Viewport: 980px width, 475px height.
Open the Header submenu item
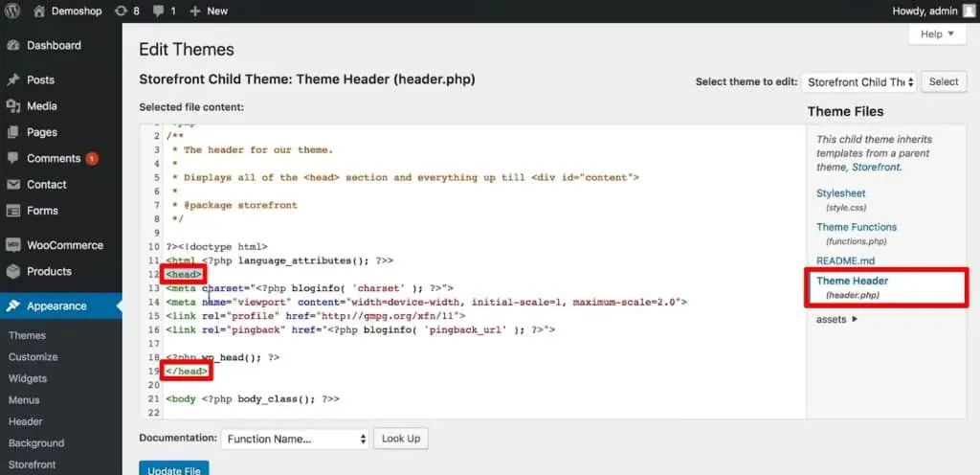click(x=26, y=422)
